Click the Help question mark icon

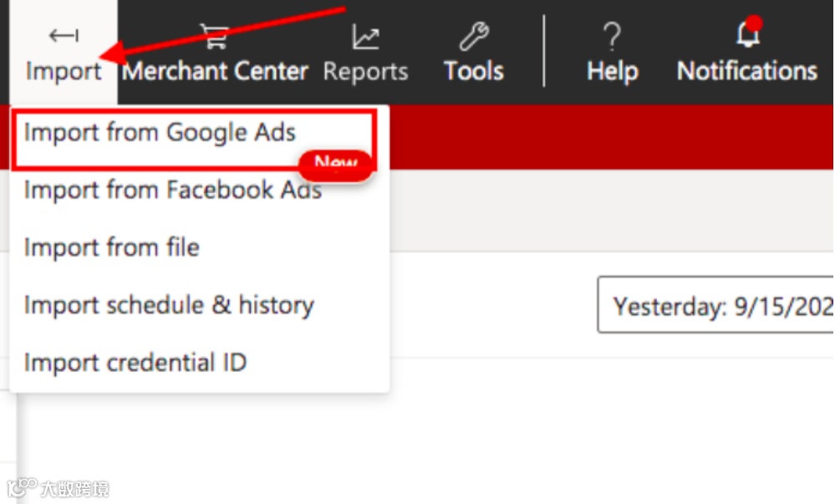[x=613, y=36]
